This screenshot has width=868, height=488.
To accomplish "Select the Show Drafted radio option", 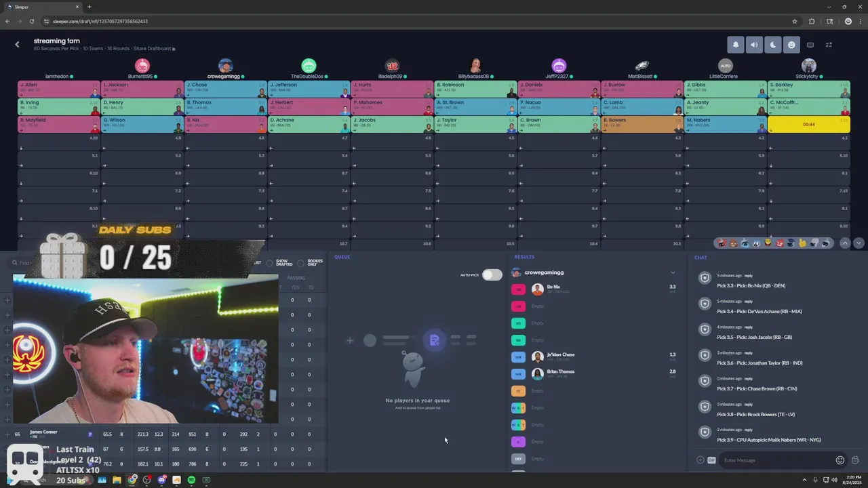I will click(270, 263).
